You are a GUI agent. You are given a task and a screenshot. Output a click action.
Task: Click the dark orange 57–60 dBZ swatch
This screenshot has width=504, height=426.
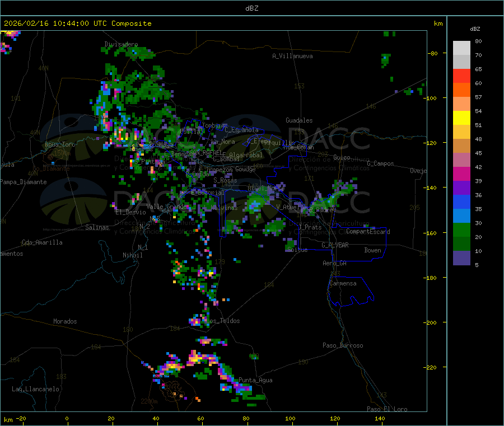click(x=461, y=90)
